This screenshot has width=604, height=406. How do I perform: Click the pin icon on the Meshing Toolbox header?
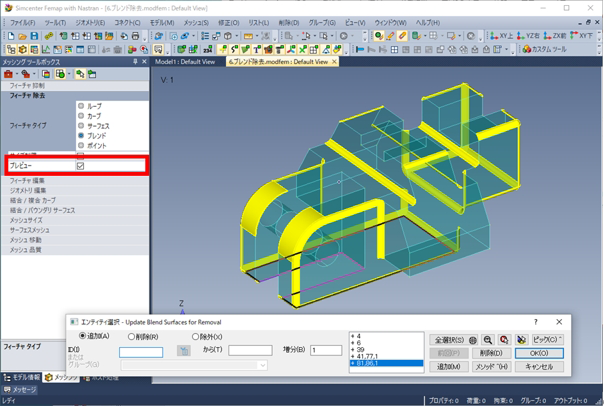click(135, 62)
